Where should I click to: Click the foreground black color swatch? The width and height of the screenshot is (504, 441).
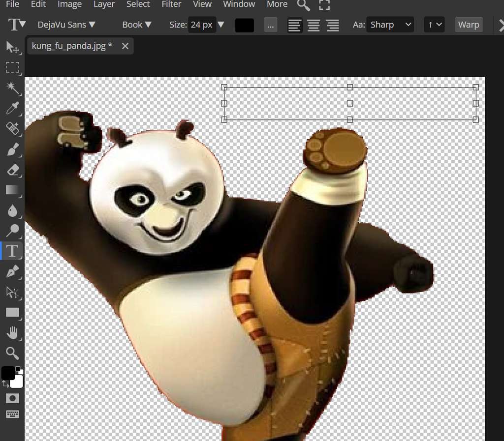(8, 373)
